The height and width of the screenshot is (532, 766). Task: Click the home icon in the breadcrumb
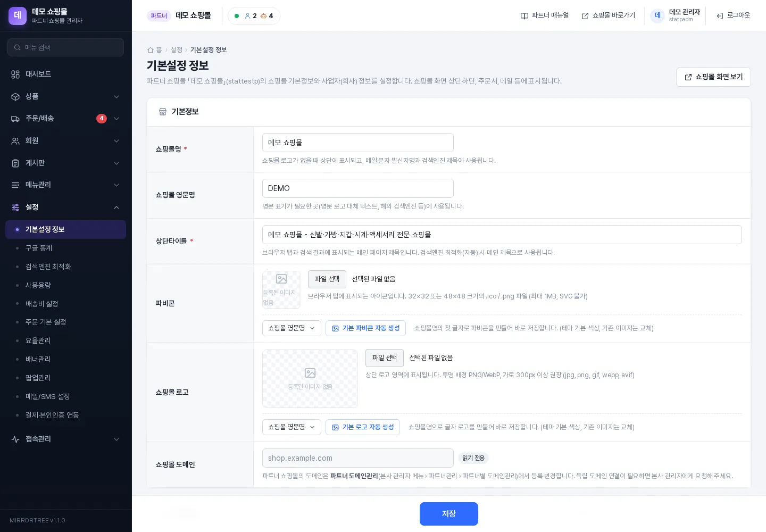[x=151, y=50]
